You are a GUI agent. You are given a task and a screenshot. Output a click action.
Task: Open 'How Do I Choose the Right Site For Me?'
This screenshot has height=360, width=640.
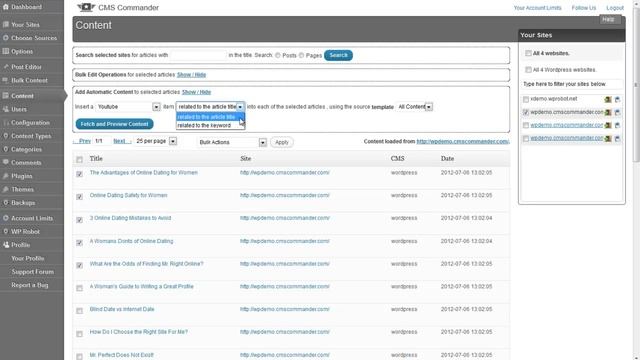point(139,332)
